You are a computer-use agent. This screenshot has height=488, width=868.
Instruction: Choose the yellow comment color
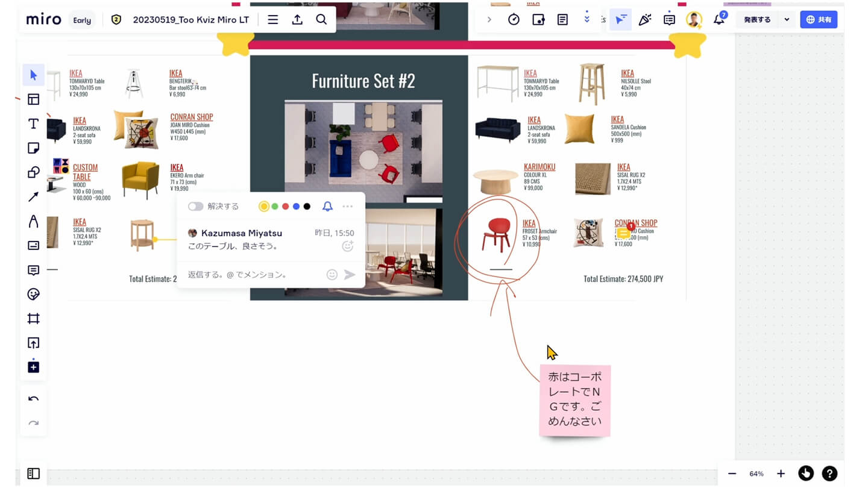(x=263, y=207)
